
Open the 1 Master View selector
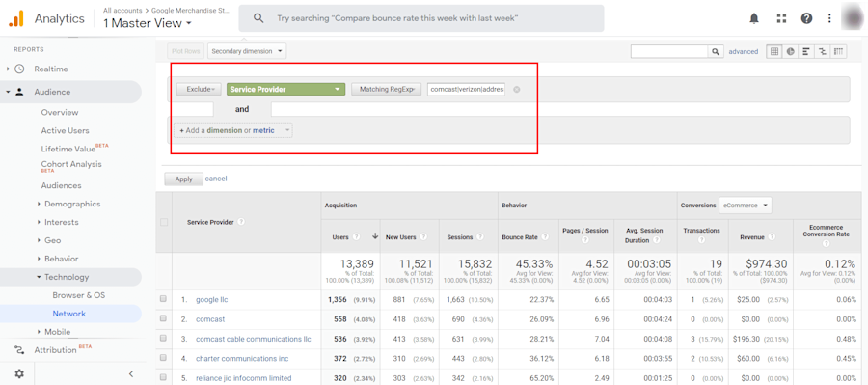(x=148, y=23)
